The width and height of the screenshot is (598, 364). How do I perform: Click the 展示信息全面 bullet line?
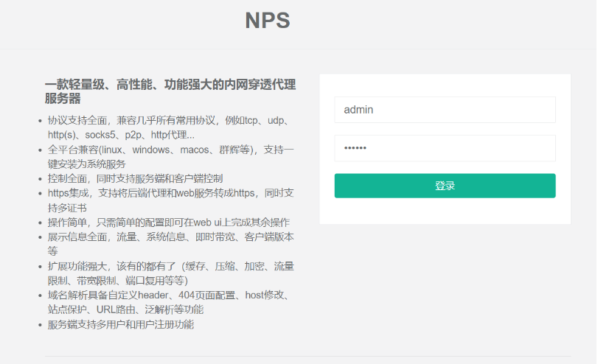(170, 244)
